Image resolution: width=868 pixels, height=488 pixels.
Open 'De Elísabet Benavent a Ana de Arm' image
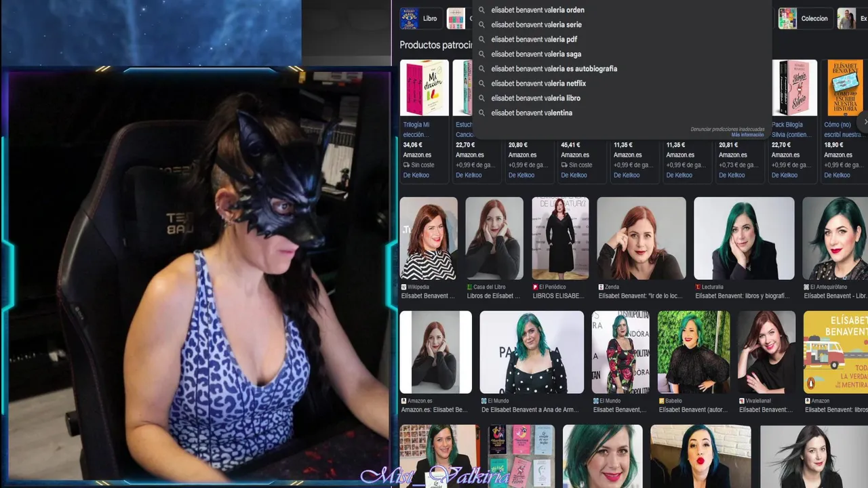click(x=532, y=352)
